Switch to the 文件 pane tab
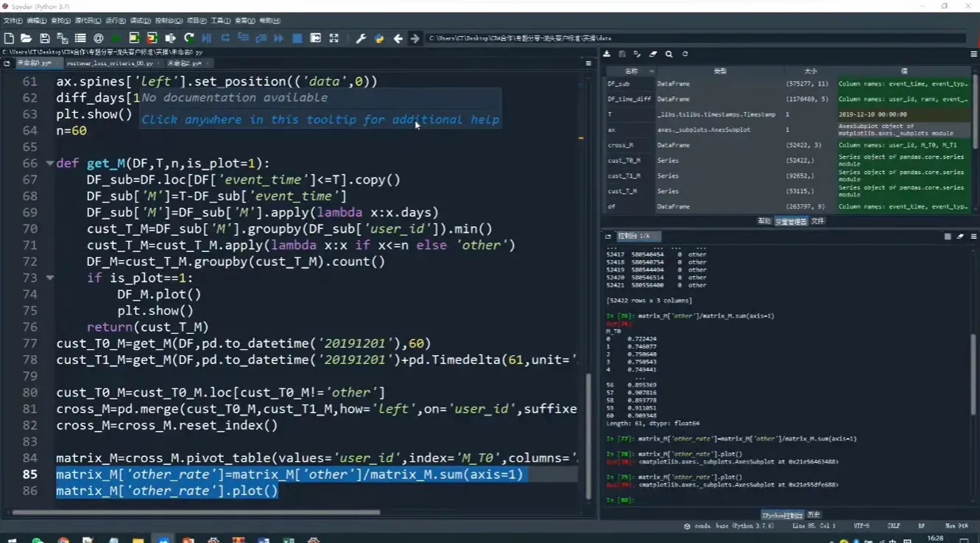Image resolution: width=980 pixels, height=543 pixels. coord(817,221)
